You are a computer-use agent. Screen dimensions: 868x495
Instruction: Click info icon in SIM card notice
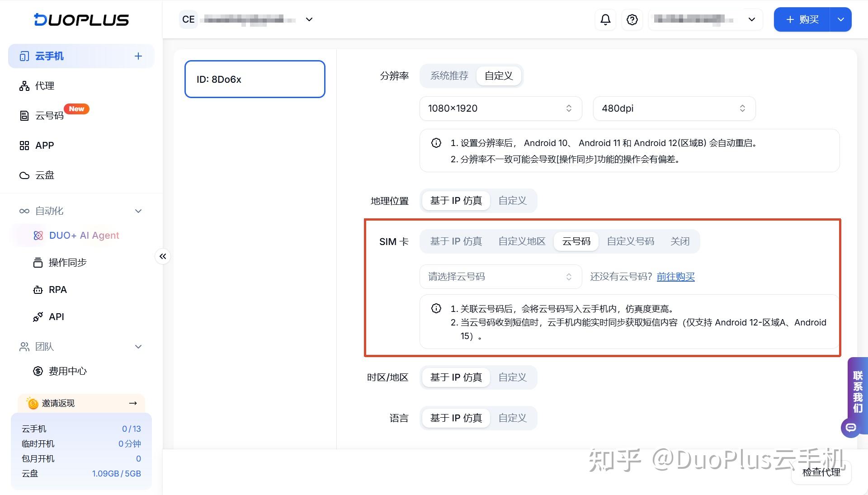coord(436,308)
